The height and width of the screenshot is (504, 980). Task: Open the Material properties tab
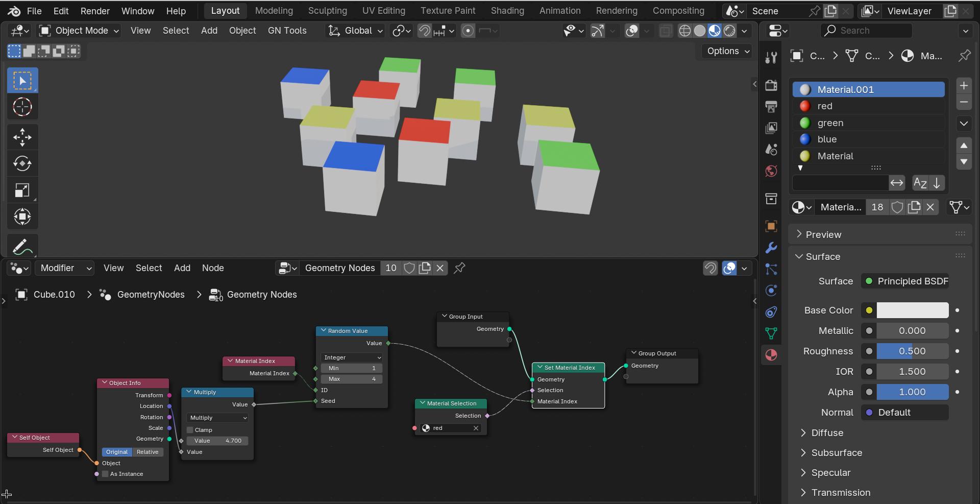[771, 355]
